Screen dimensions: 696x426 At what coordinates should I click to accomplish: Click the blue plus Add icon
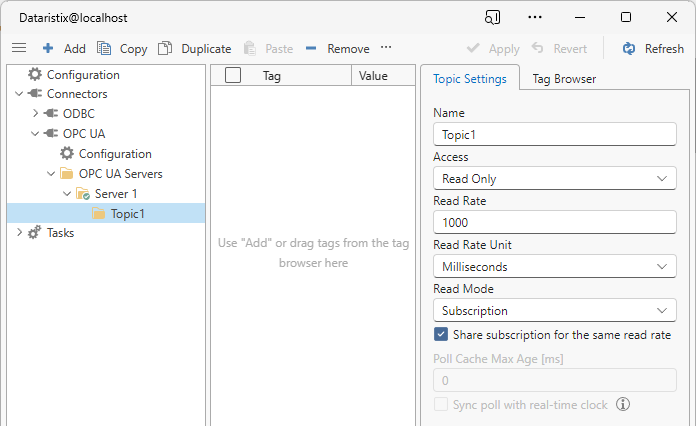pos(48,48)
